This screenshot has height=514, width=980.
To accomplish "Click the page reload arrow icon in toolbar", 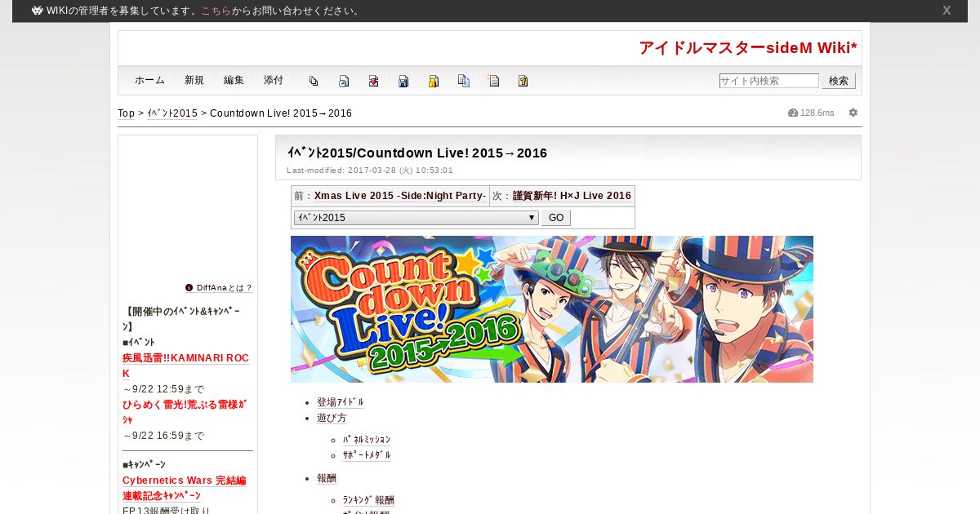I will (x=344, y=81).
